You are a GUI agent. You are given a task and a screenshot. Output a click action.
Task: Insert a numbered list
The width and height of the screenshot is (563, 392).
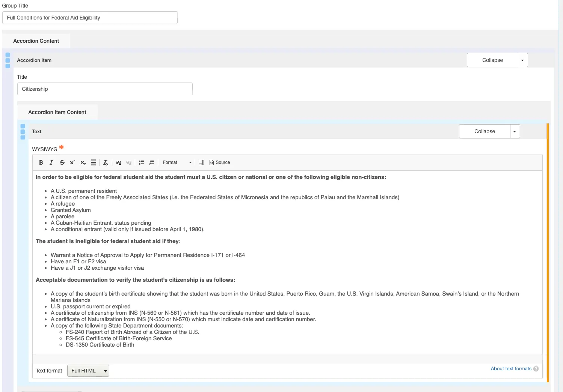[152, 162]
